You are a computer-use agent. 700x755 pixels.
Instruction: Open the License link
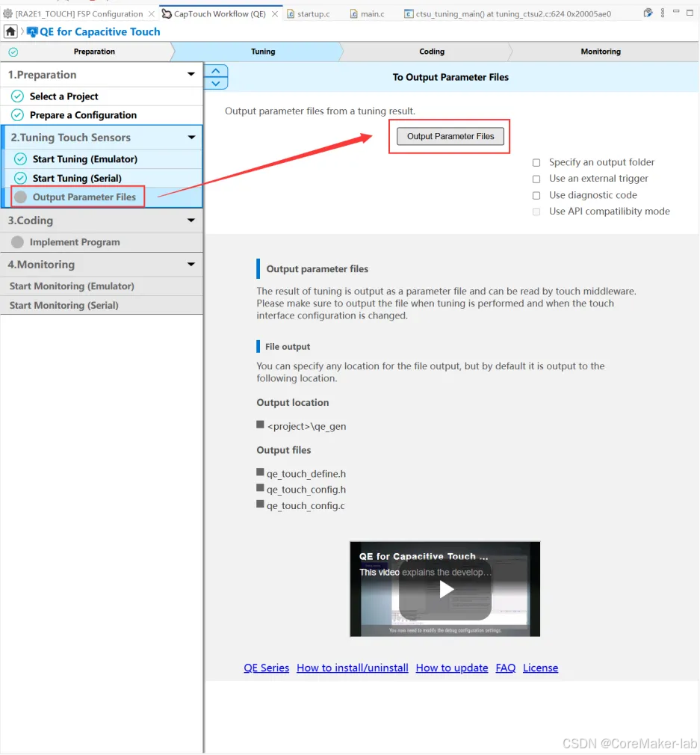[x=540, y=668]
